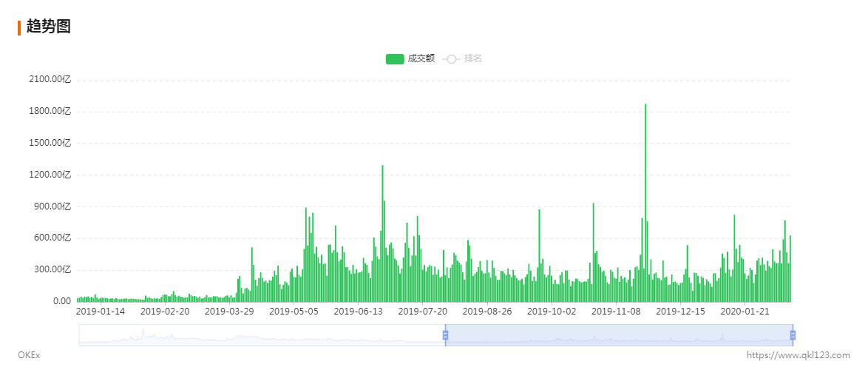Click the orange marker beside 趋势图 title

(19, 27)
